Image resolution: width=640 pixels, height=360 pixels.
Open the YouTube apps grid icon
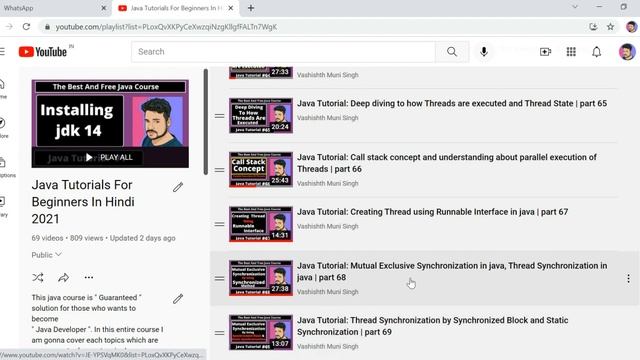571,52
